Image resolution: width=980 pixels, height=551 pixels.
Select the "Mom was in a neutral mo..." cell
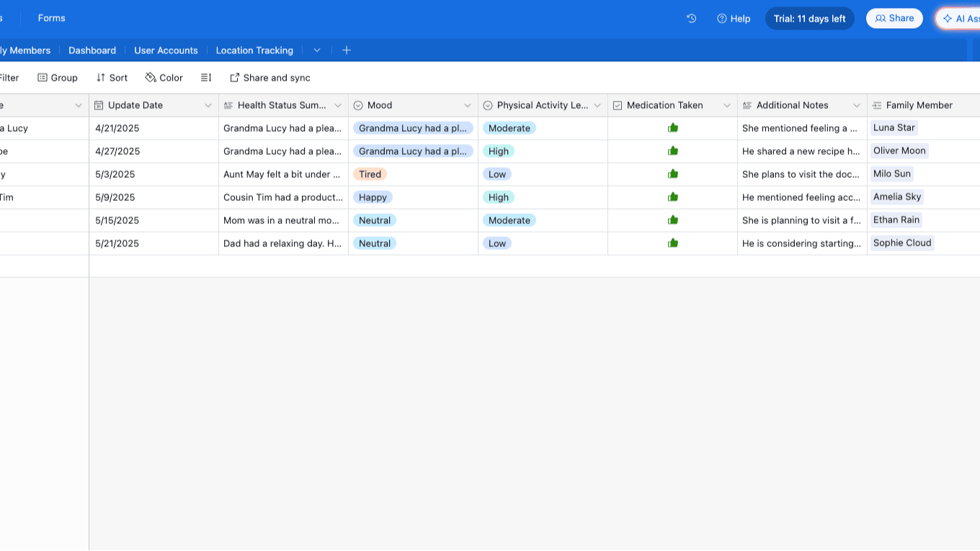coord(284,220)
